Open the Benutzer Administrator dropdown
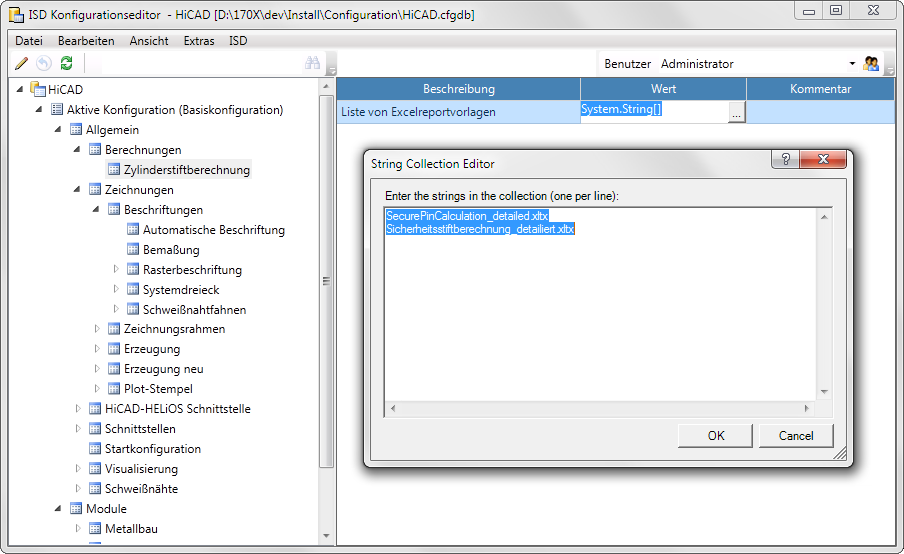This screenshot has height=554, width=904. click(852, 63)
